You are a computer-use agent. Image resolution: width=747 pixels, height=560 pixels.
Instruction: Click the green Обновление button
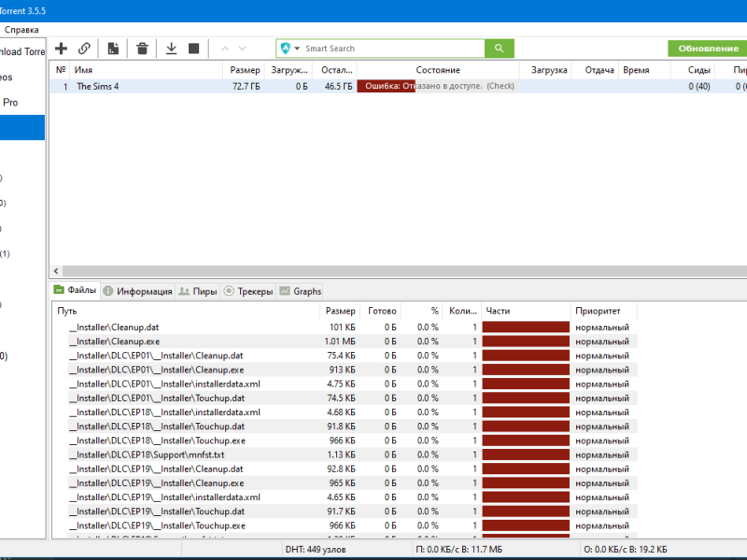coord(708,49)
